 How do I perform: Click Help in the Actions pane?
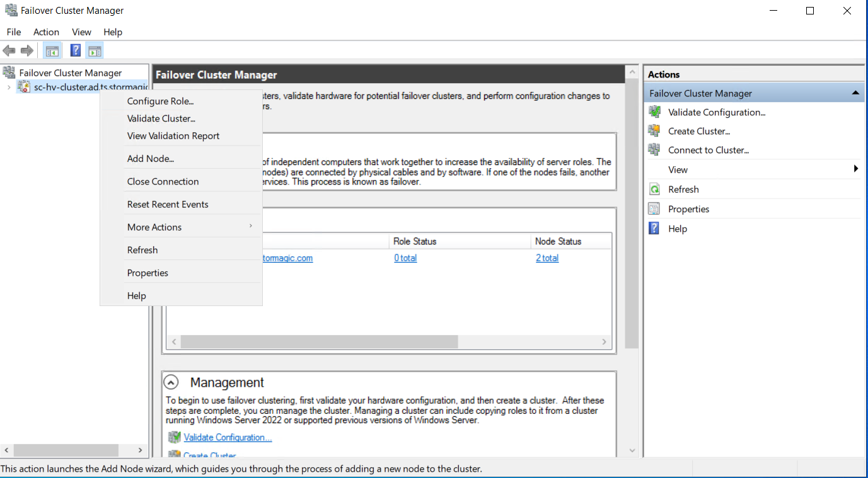[678, 229]
